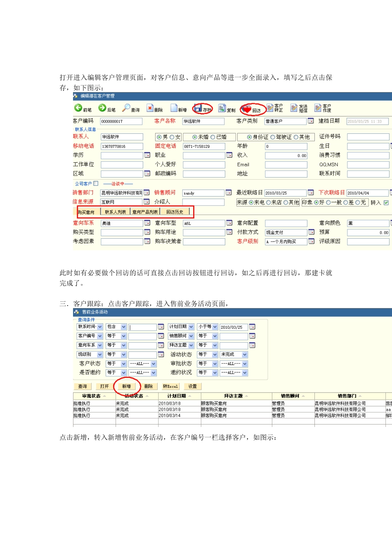Sort by 拜访主题 column header
This screenshot has height=555, width=392.
(x=236, y=396)
